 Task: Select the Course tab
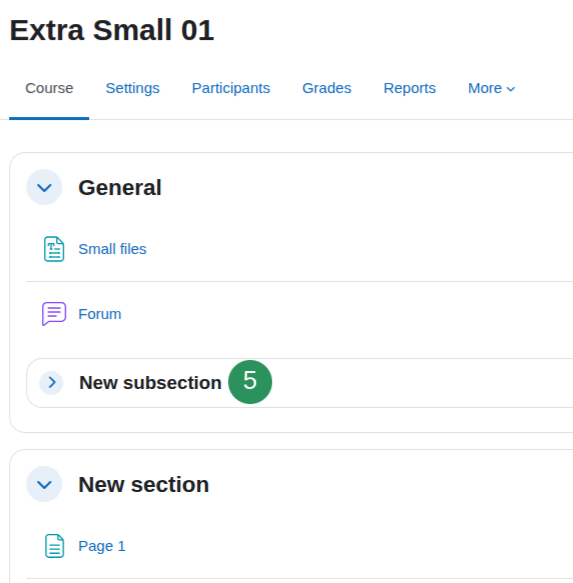click(x=49, y=88)
